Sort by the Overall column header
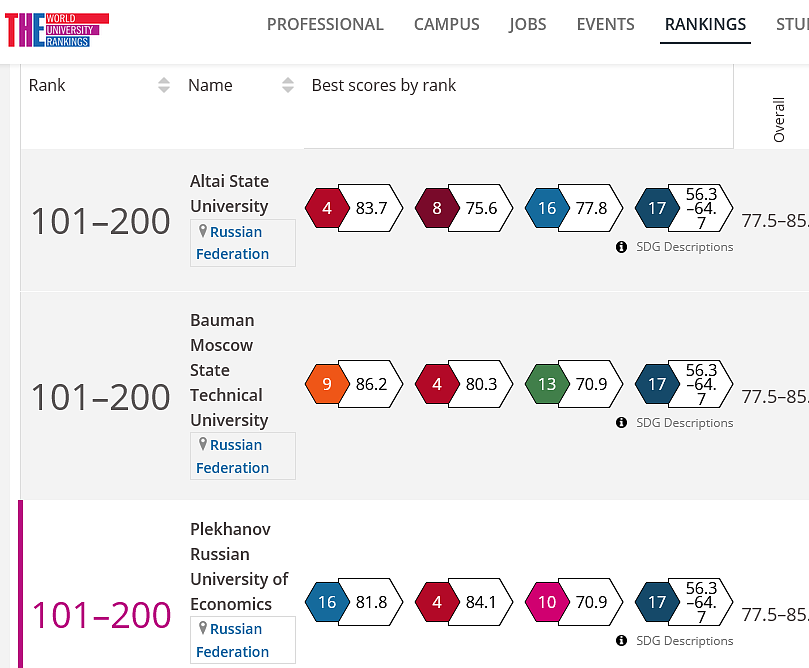The width and height of the screenshot is (809, 668). point(779,120)
